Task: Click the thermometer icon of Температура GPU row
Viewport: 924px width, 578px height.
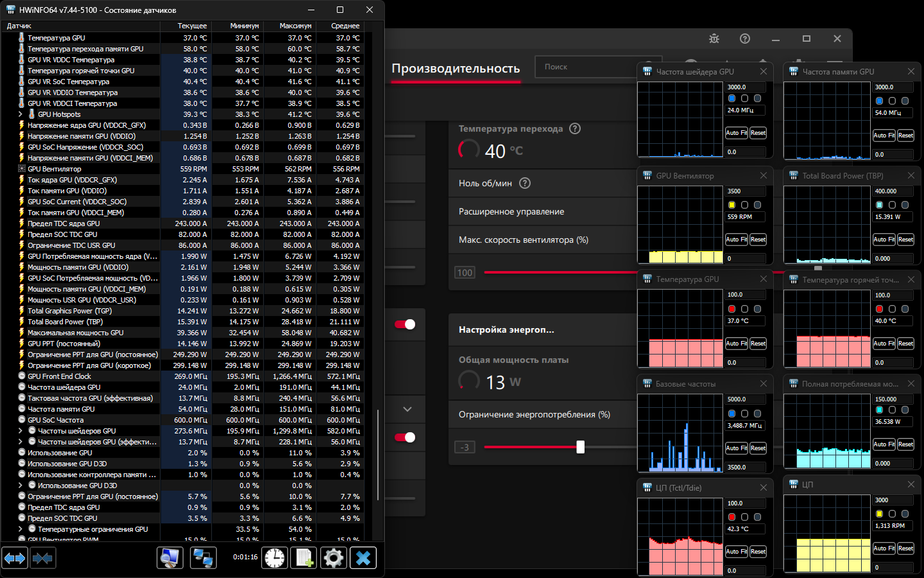Action: click(21, 38)
